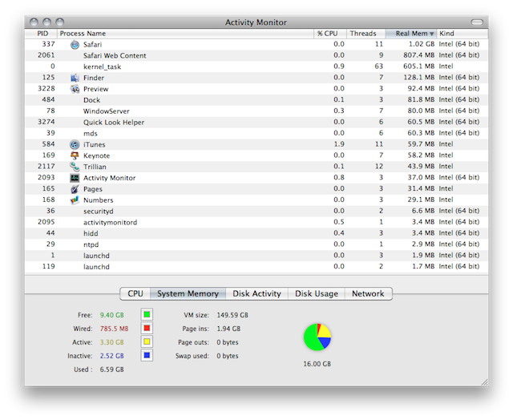Click the Active 3.30 GB value
Image resolution: width=513 pixels, height=420 pixels.
tap(112, 342)
